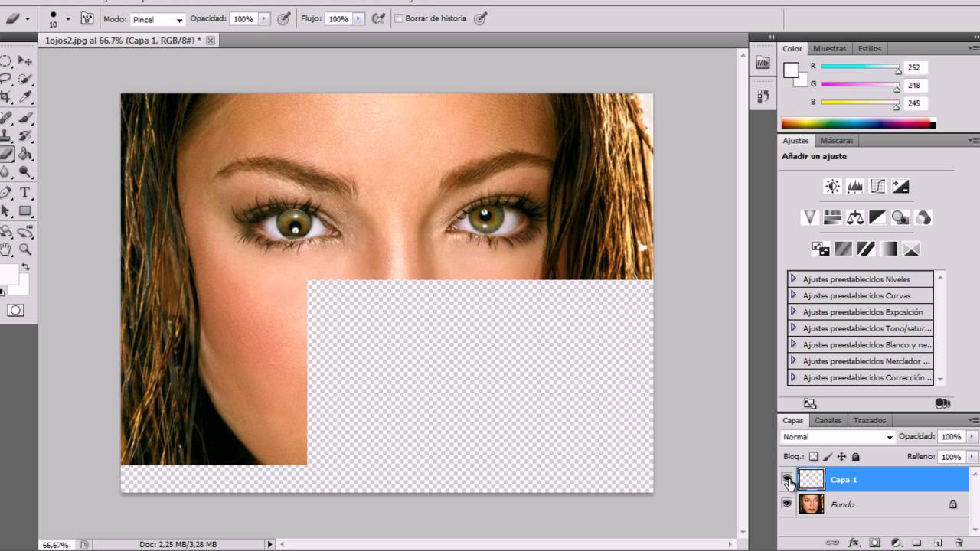Viewport: 980px width, 551px height.
Task: Add a Selective Color adjustment
Action: pyautogui.click(x=911, y=249)
